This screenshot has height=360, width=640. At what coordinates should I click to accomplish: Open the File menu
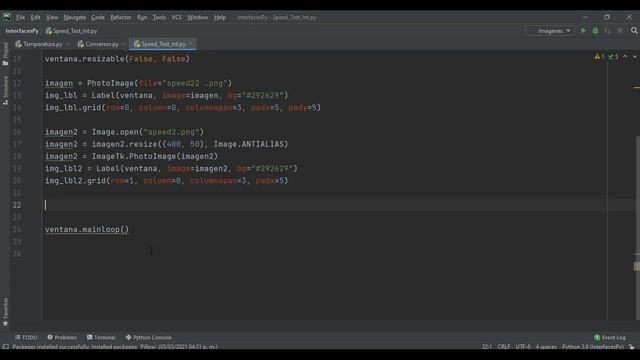(20, 18)
